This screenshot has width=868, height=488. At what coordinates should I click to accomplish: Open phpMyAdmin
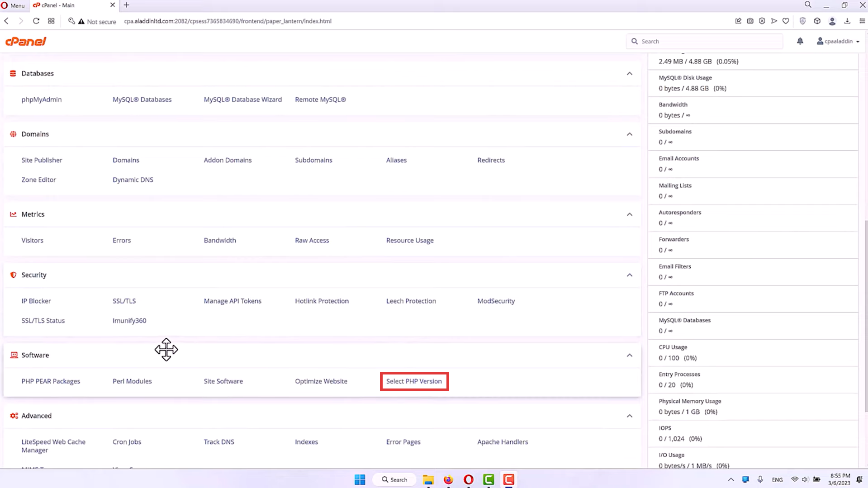click(x=42, y=99)
